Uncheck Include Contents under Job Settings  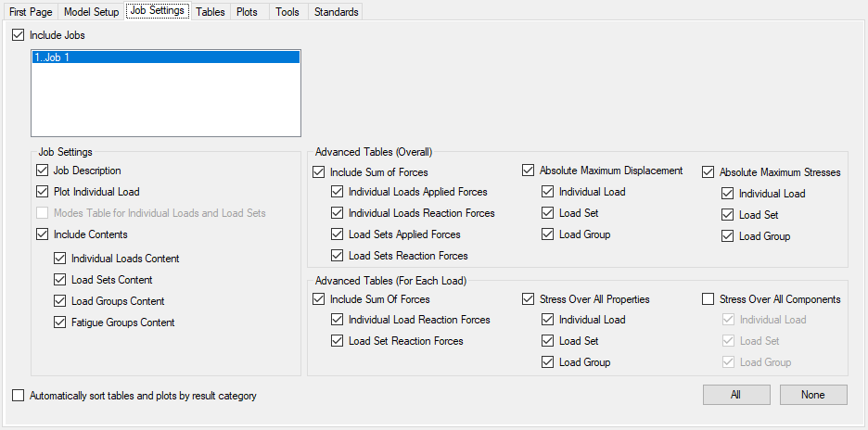[x=43, y=234]
